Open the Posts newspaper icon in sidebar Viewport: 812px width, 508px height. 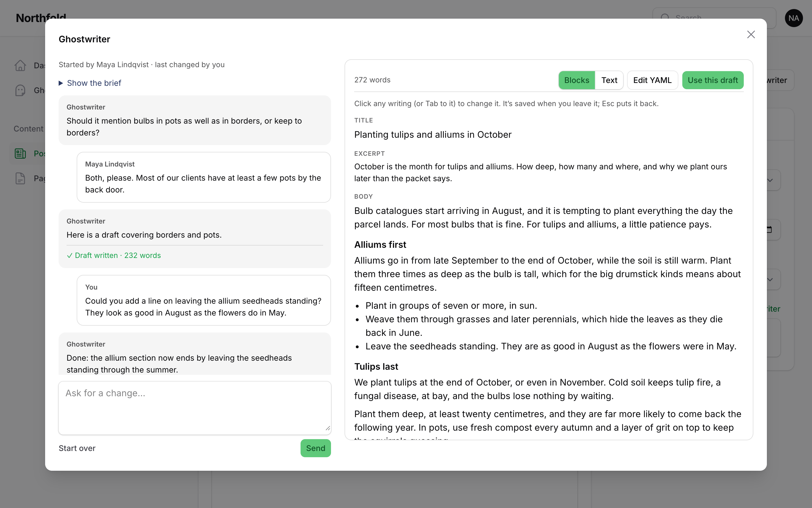tap(20, 154)
